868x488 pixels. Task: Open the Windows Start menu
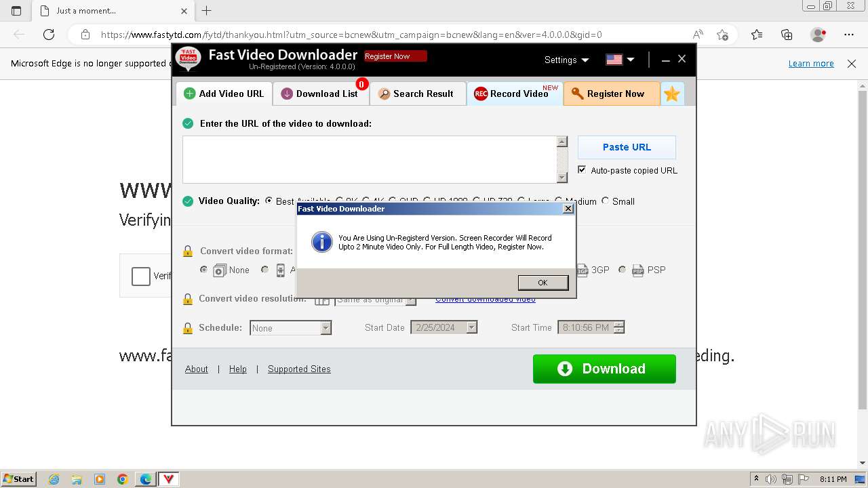(x=18, y=479)
